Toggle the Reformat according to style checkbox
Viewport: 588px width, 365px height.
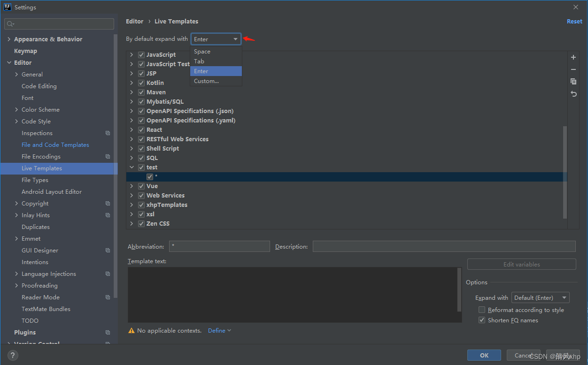click(x=482, y=310)
